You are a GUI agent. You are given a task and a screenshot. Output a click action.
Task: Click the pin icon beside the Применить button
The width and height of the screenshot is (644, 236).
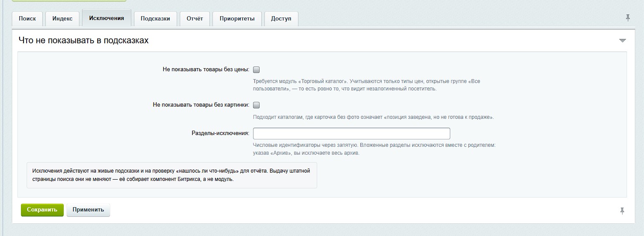pyautogui.click(x=622, y=211)
